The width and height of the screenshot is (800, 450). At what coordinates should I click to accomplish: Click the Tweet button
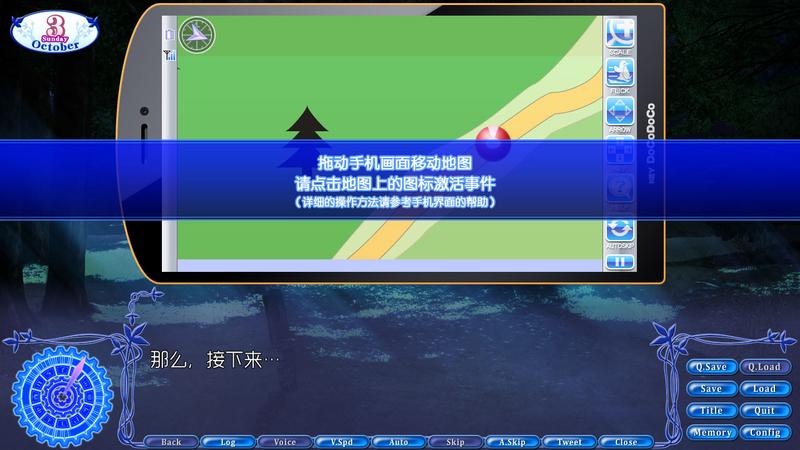569,441
